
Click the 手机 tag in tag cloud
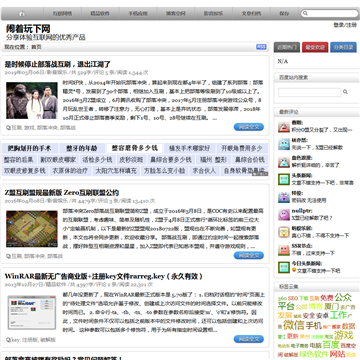[313, 325]
